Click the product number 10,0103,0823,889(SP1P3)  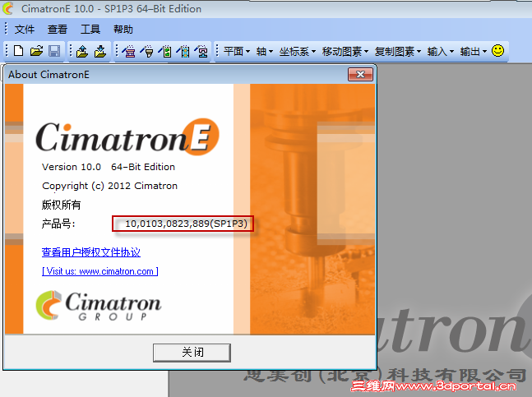187,224
